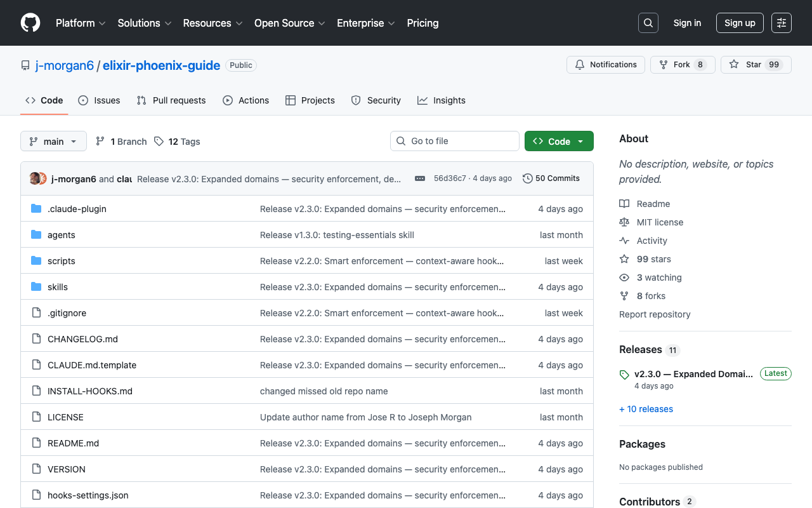
Task: Select the Activity pulse icon
Action: [x=624, y=240]
